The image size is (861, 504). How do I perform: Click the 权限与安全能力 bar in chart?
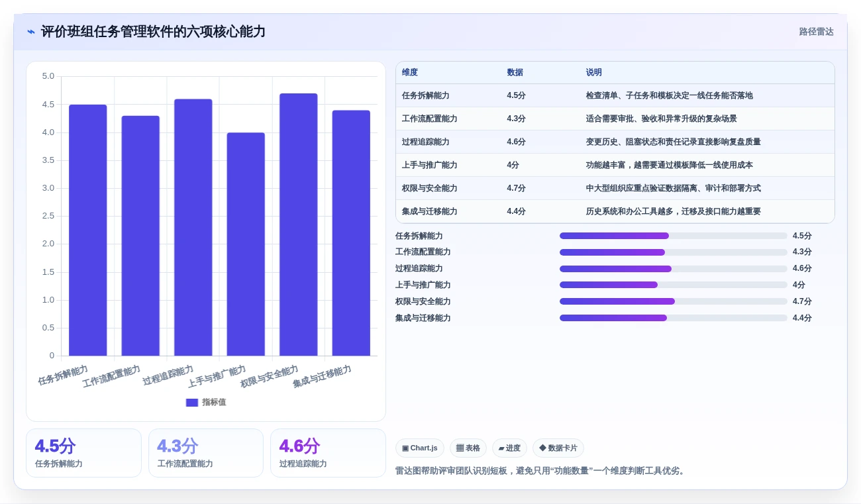(x=298, y=225)
